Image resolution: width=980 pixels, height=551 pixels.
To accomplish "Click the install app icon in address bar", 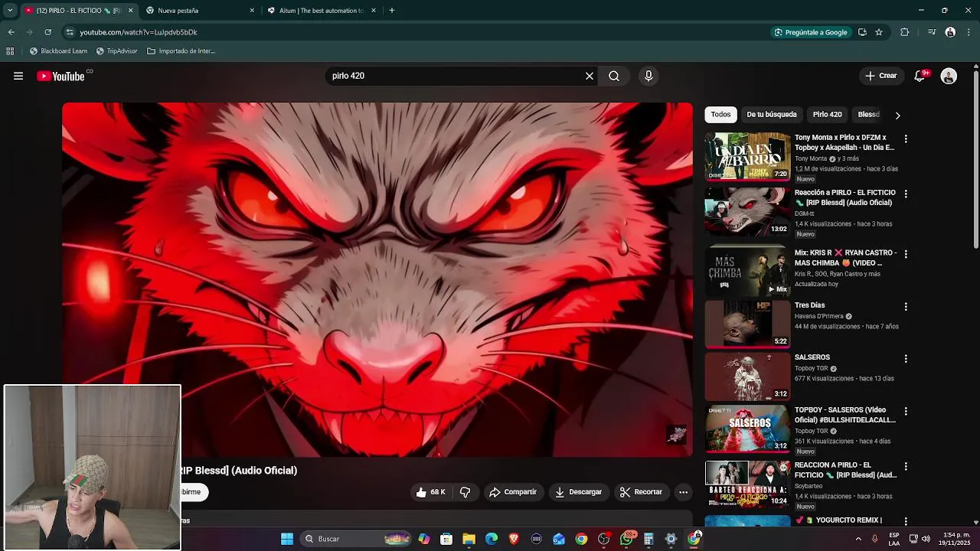I will pyautogui.click(x=862, y=32).
